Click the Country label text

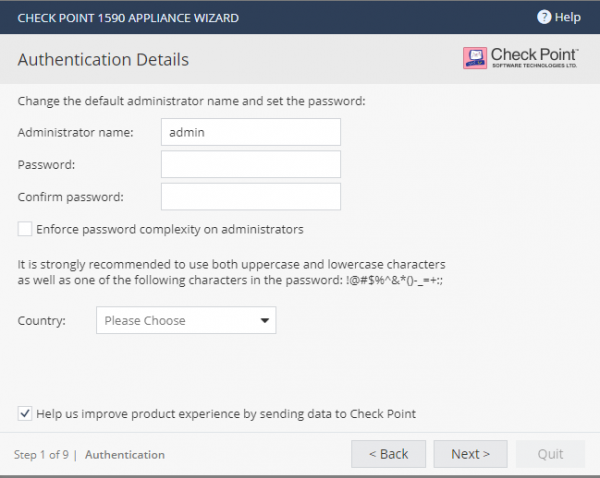(43, 321)
